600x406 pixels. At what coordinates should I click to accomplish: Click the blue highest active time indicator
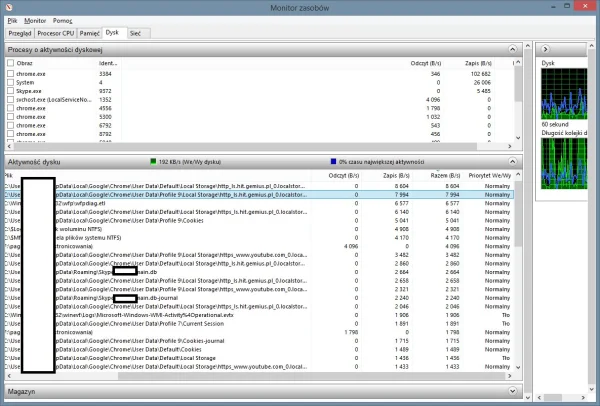point(332,161)
